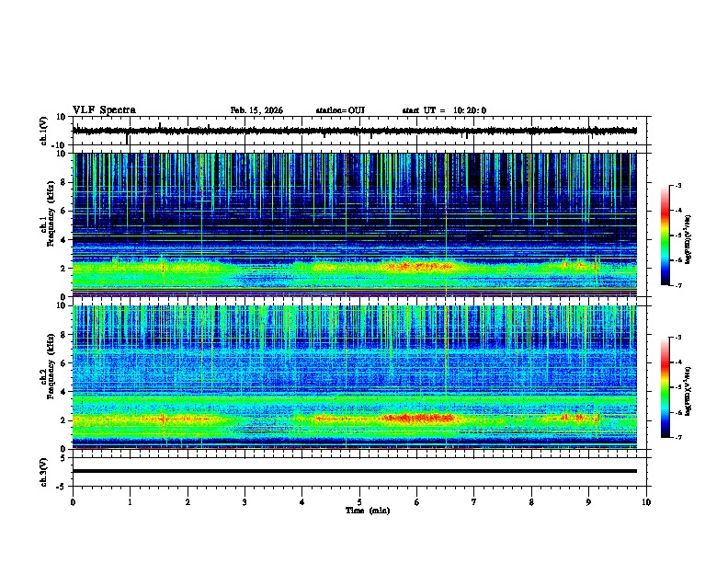Click the red emission burst in ch.2 spectrogram
Screen dimensions: 728x563
[418, 418]
